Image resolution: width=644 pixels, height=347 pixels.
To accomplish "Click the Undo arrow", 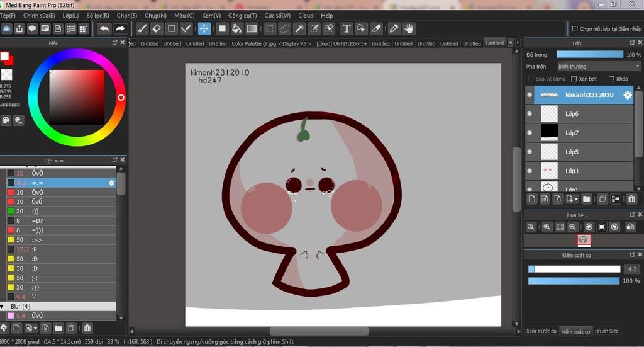I will pyautogui.click(x=105, y=29).
